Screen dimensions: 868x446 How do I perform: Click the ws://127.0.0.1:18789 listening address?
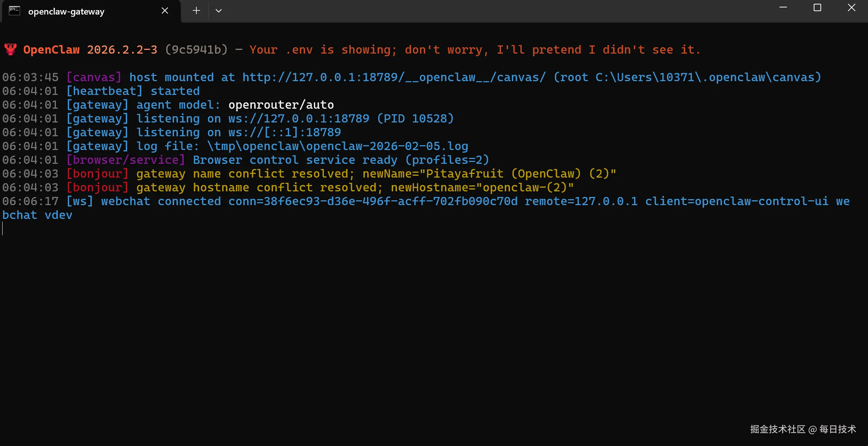pos(299,119)
